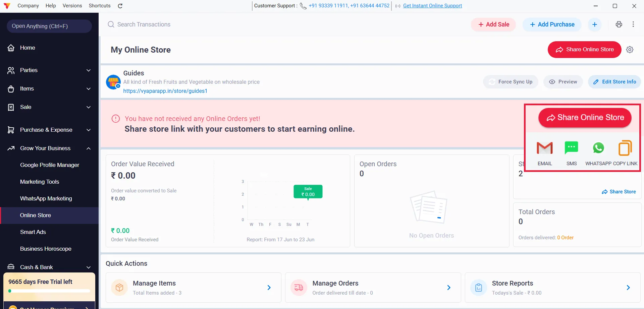Open the three-dot more options menu
This screenshot has width=644, height=309.
coord(633,24)
